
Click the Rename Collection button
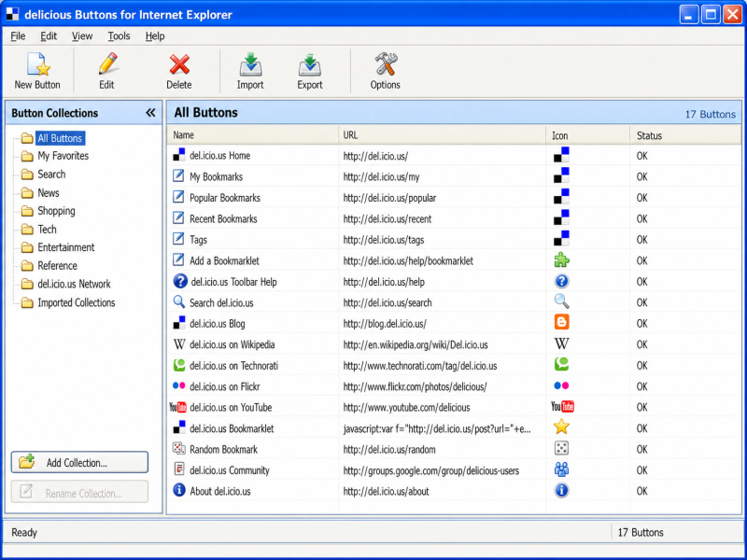click(x=79, y=493)
